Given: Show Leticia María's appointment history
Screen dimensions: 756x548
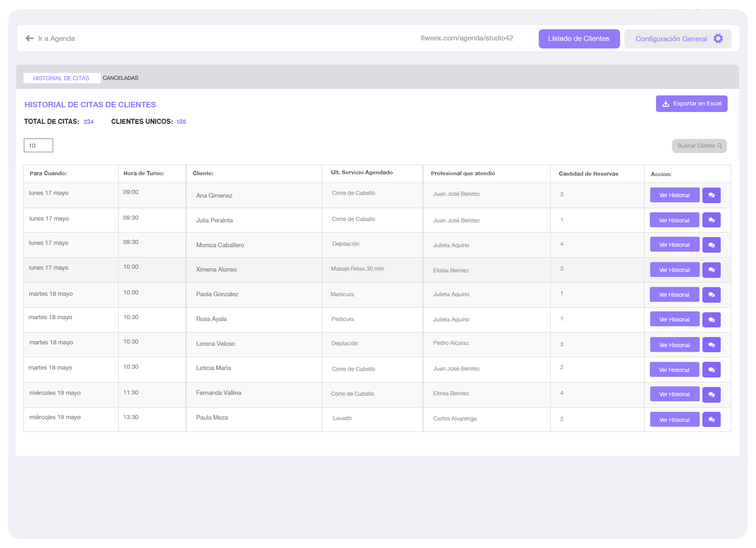Looking at the screenshot, I should (674, 370).
